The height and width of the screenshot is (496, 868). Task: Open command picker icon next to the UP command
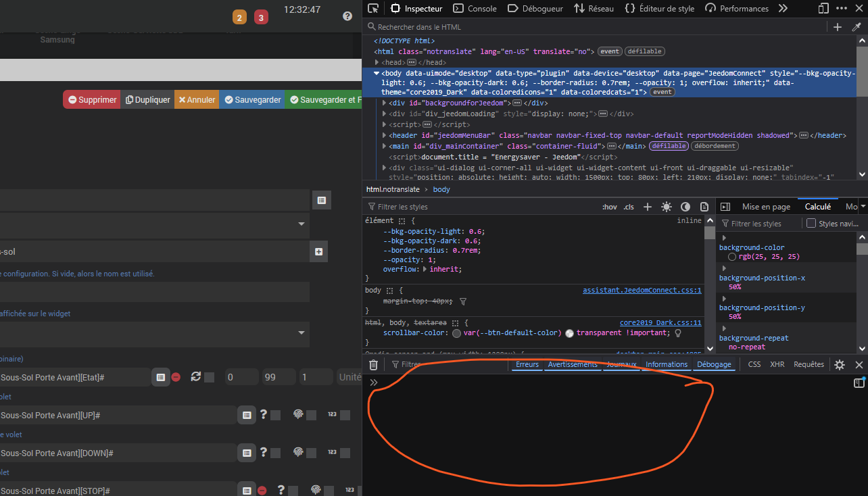pyautogui.click(x=247, y=415)
